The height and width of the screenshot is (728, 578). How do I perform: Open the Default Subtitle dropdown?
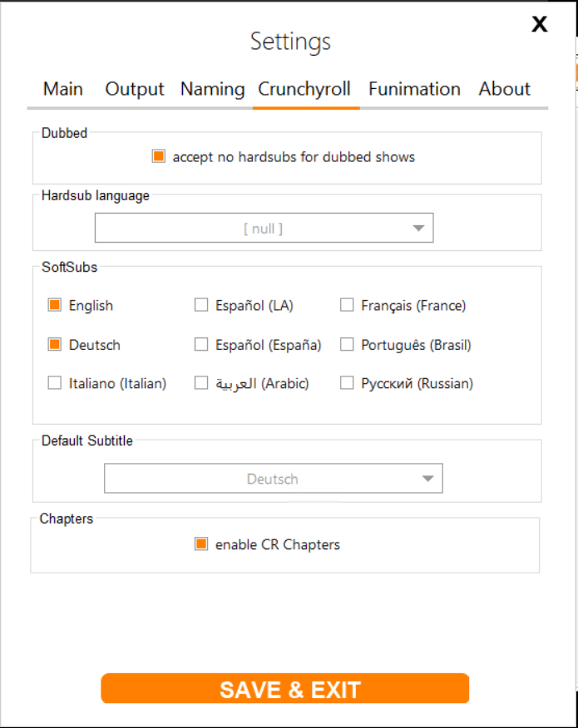tap(273, 478)
